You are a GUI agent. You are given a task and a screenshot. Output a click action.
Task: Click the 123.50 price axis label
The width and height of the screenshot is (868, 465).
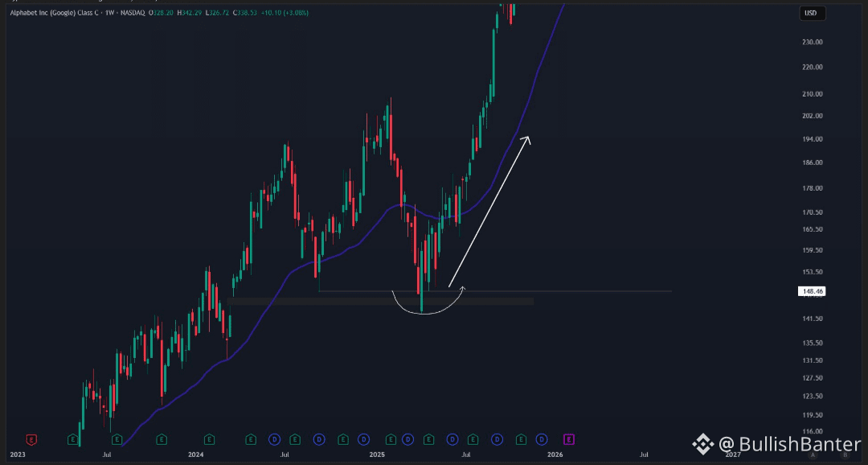pos(812,397)
